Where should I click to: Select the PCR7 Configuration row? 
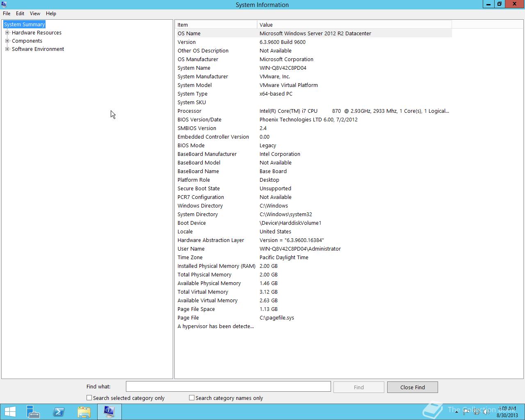(x=314, y=197)
